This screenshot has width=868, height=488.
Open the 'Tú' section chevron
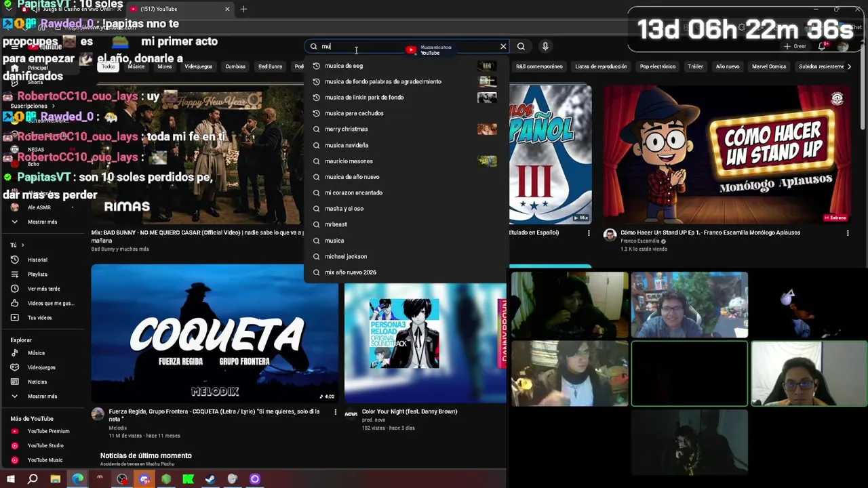[22, 245]
